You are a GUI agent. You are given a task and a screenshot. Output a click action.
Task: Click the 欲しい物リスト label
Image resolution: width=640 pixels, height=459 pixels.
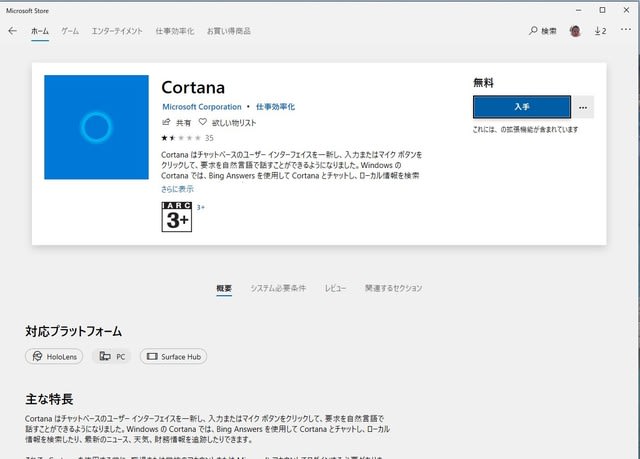coord(234,123)
